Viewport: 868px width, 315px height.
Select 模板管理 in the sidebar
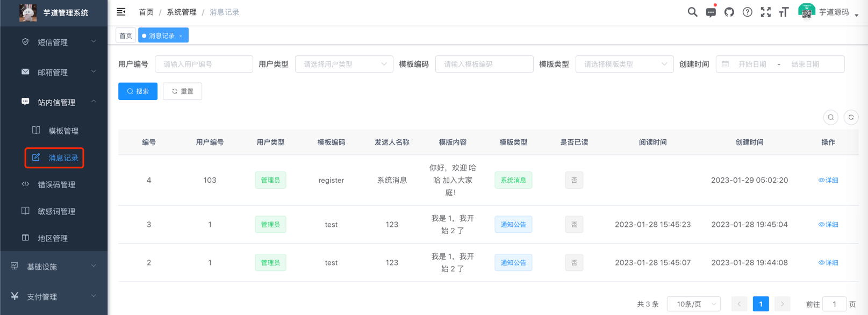pos(63,131)
